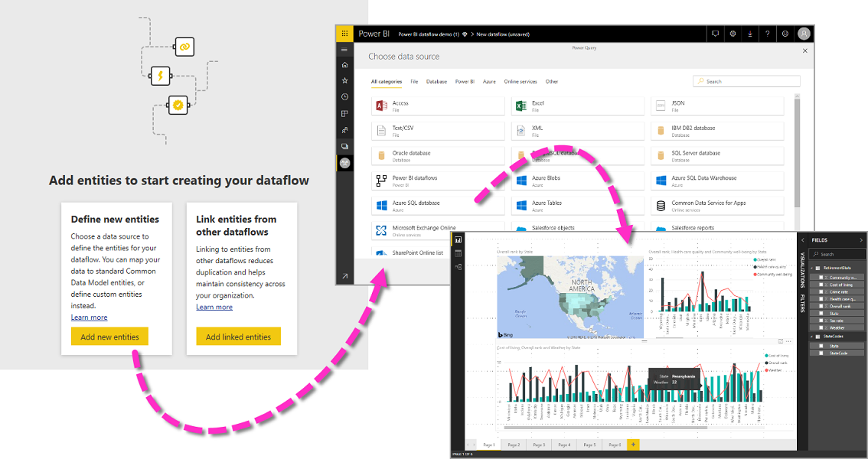The height and width of the screenshot is (459, 868).
Task: Expand panes with the left chevron
Action: coord(803,240)
